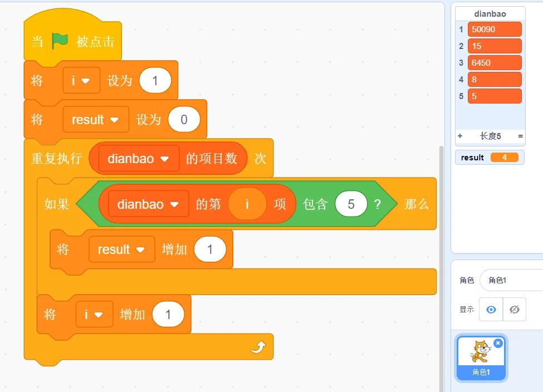Select the 角色1 cat sprite thumbnail

(x=481, y=358)
